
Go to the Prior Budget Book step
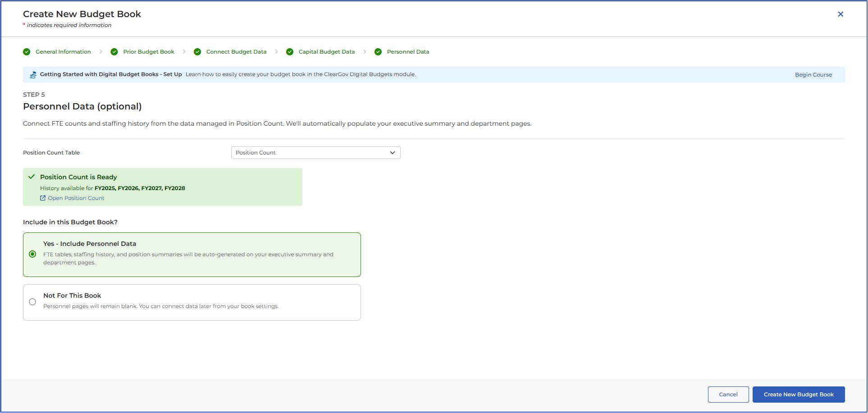pyautogui.click(x=148, y=52)
